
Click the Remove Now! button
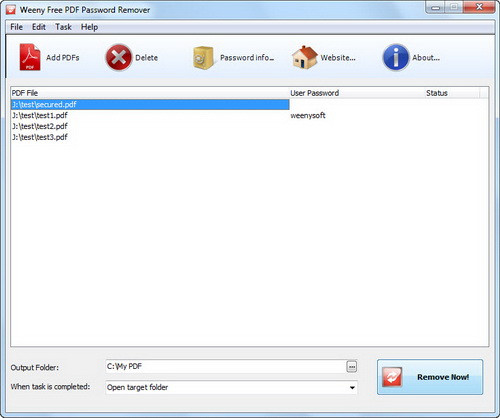(x=430, y=377)
